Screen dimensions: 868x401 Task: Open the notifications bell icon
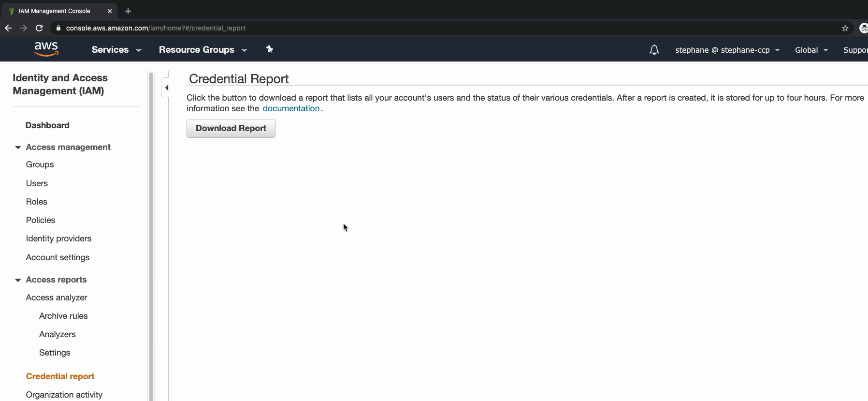[654, 50]
